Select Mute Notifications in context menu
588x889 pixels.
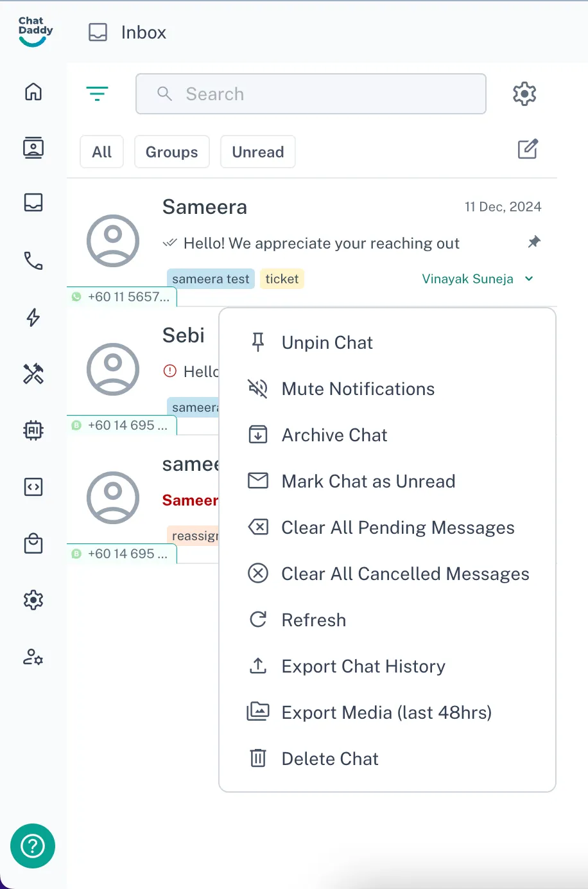click(x=358, y=389)
